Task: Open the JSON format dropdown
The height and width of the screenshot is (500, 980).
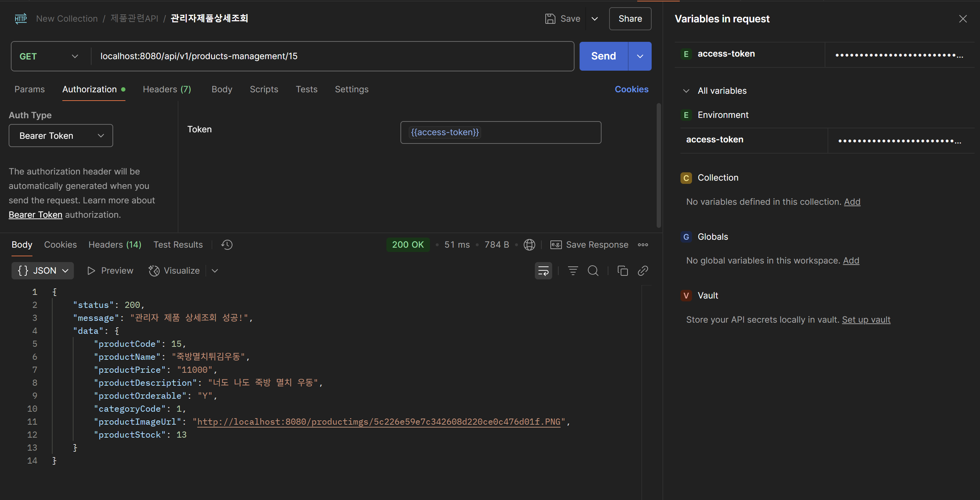Action: (43, 270)
